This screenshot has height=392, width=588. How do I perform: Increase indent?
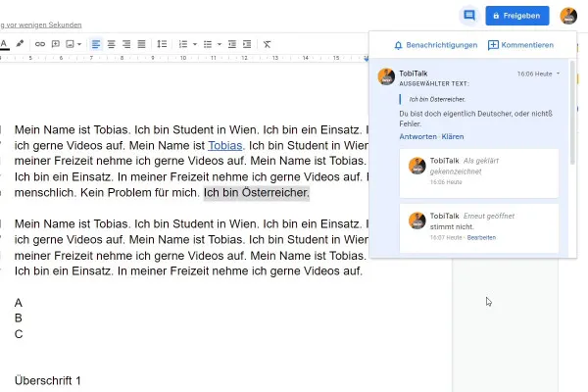point(247,44)
